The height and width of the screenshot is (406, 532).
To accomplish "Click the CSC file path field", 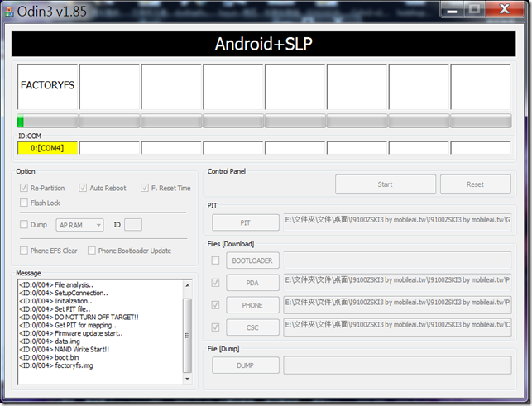I will [397, 327].
